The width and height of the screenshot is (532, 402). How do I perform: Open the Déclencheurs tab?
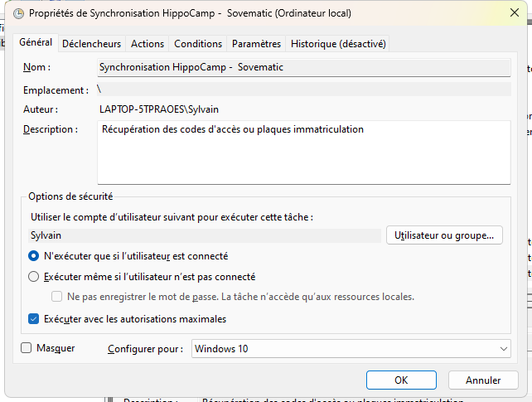click(91, 44)
